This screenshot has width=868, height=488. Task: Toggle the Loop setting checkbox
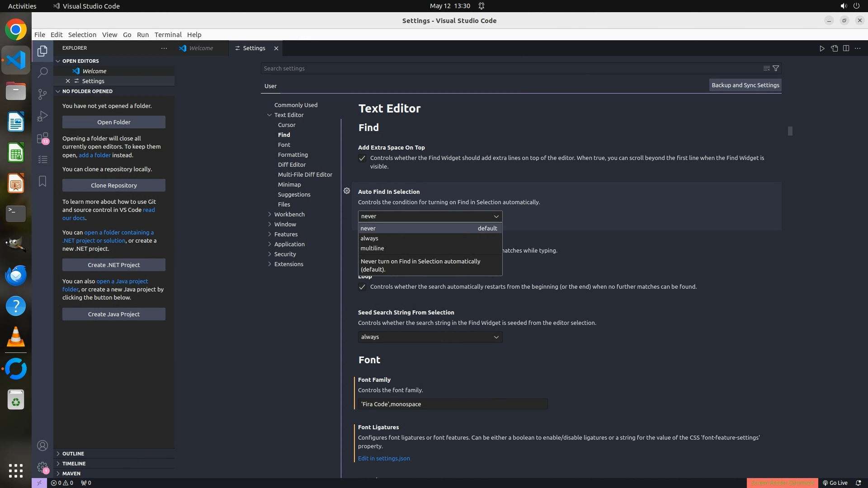[362, 287]
